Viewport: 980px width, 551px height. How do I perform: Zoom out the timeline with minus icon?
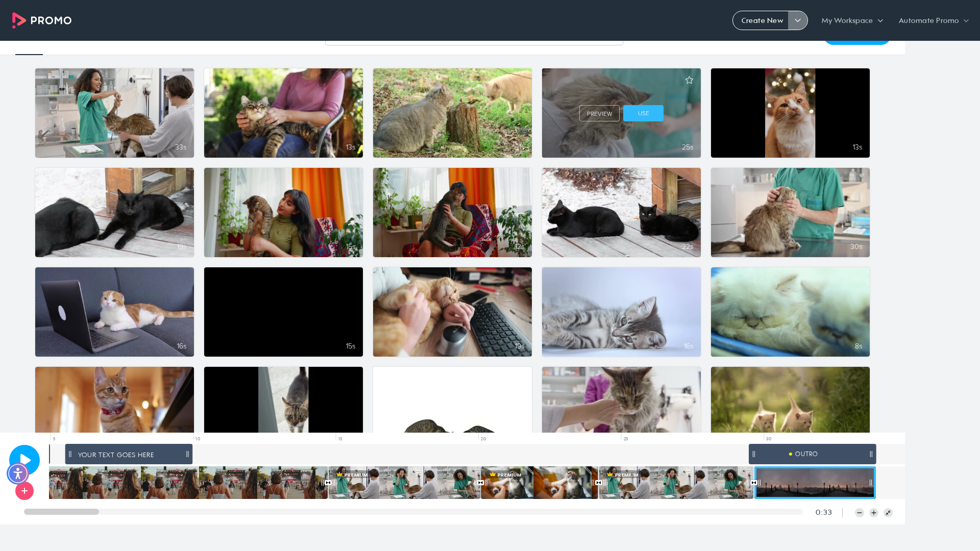tap(860, 513)
